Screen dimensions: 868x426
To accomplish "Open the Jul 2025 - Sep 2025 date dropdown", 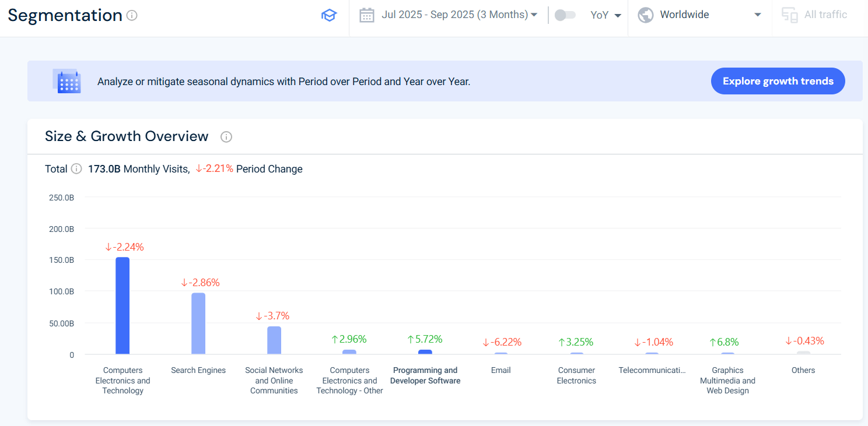I will (459, 15).
